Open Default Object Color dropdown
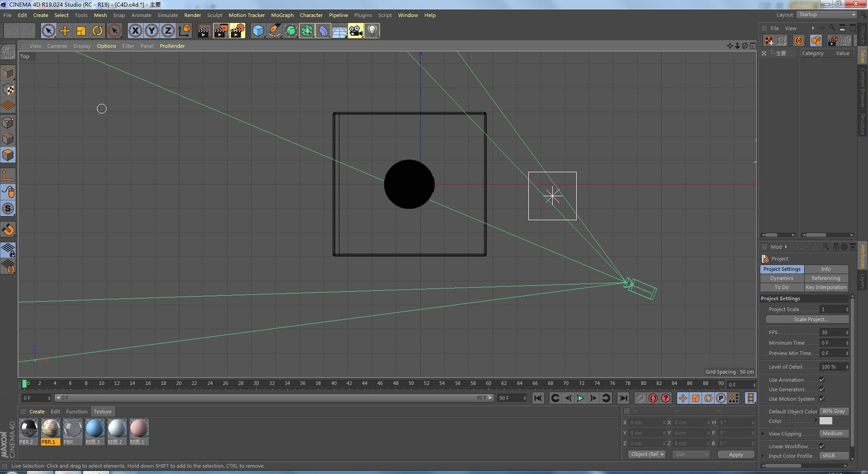The height and width of the screenshot is (474, 868). click(x=834, y=412)
